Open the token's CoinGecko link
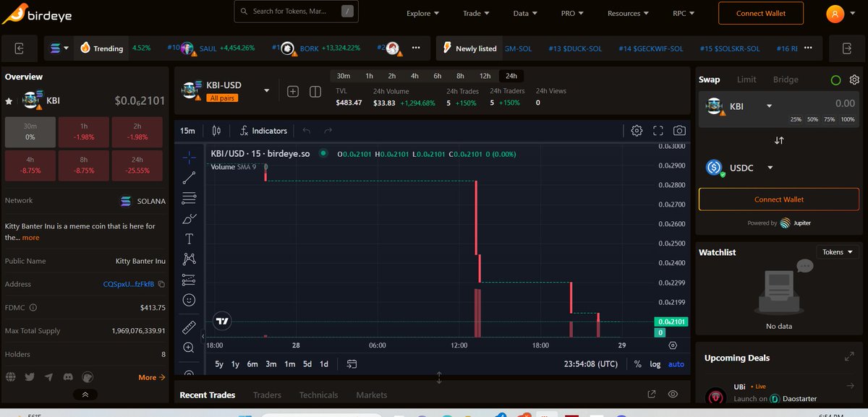The image size is (868, 417). coord(87,377)
